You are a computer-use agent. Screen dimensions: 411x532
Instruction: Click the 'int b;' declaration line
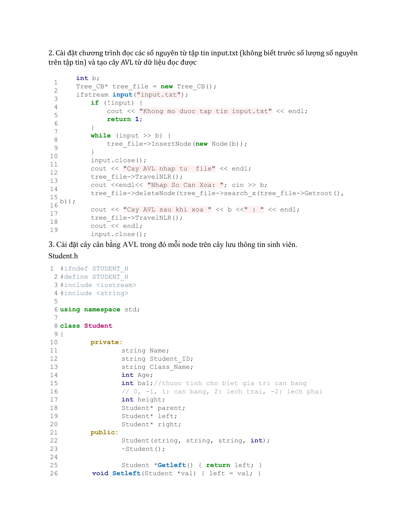click(88, 78)
